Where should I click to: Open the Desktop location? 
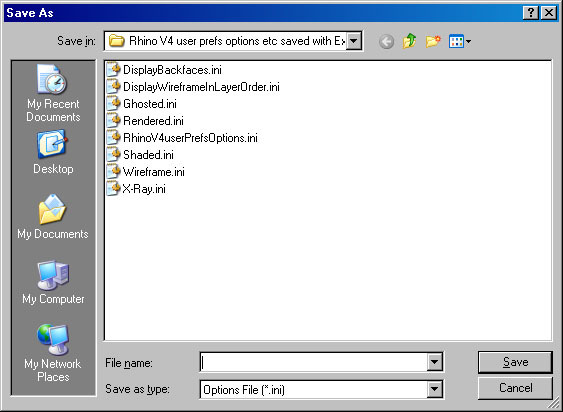point(53,153)
